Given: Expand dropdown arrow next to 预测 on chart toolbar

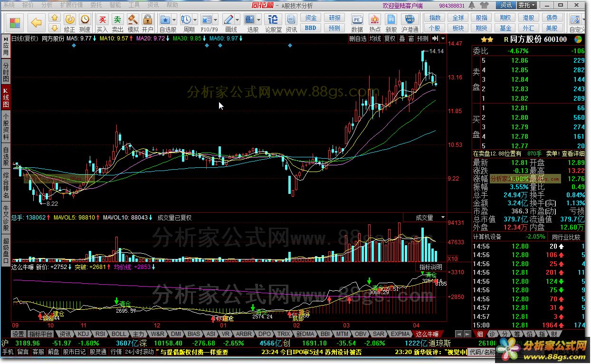Looking at the screenshot, I should [443, 38].
